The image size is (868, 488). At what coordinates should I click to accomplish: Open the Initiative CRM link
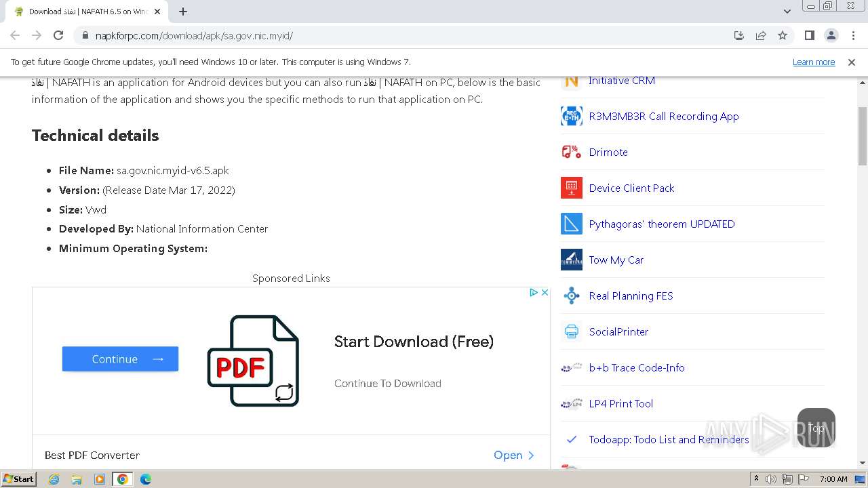point(622,81)
